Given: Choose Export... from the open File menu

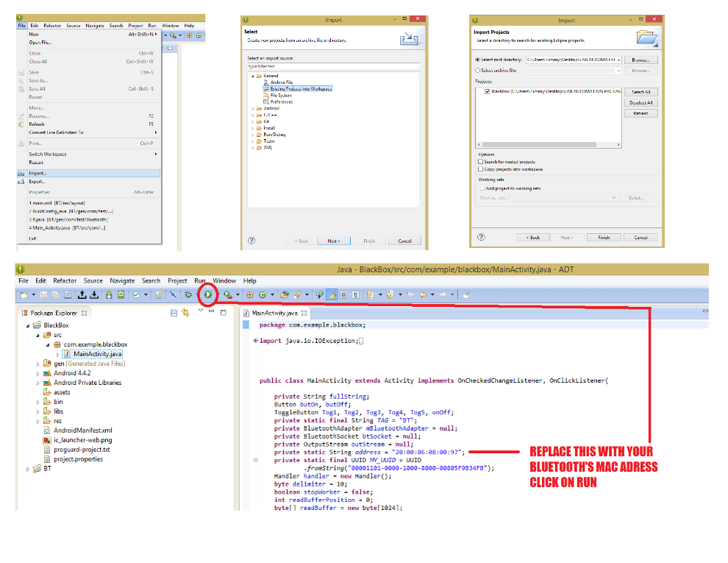Looking at the screenshot, I should (x=89, y=182).
